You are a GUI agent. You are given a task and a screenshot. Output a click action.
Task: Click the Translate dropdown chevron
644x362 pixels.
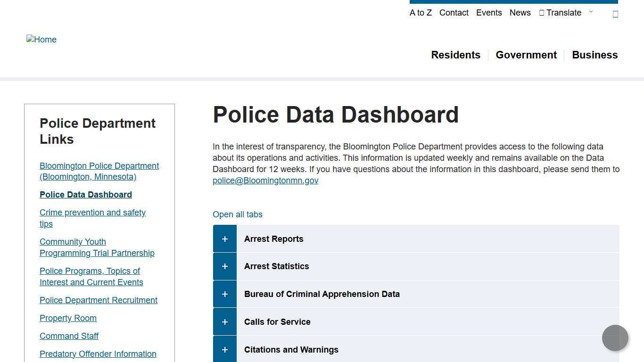pyautogui.click(x=591, y=13)
